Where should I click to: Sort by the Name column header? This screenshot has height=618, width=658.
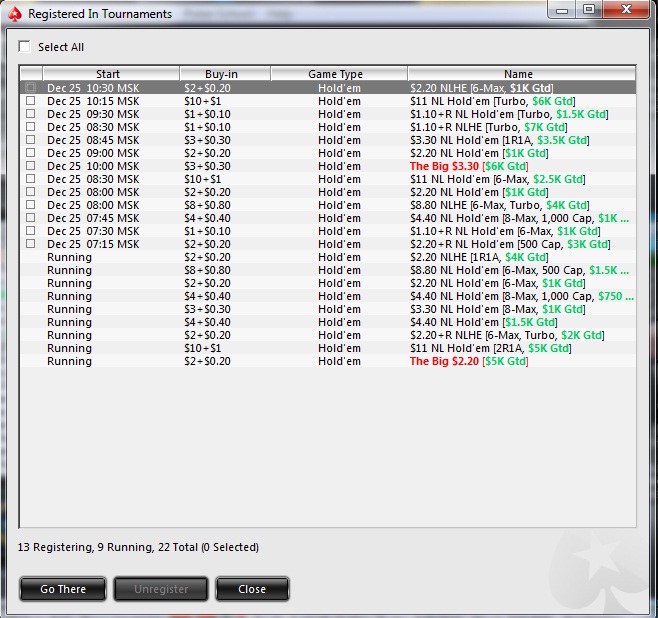pos(521,74)
